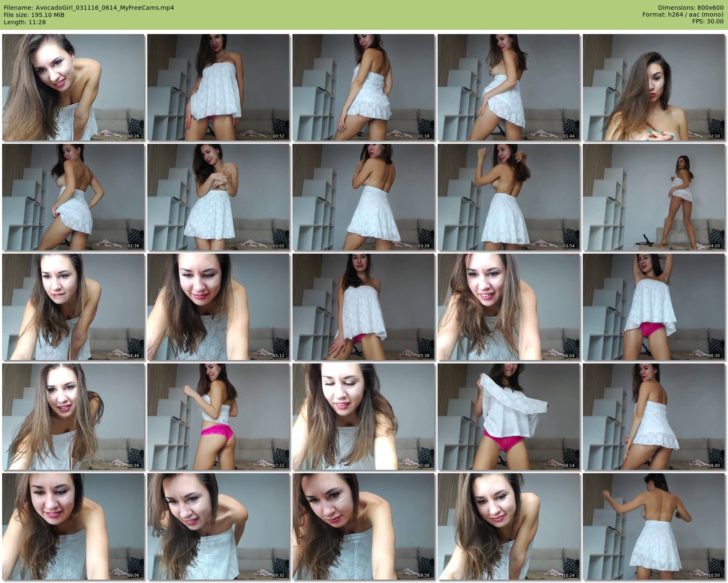Open the thumbnail at 01:18

pos(364,87)
